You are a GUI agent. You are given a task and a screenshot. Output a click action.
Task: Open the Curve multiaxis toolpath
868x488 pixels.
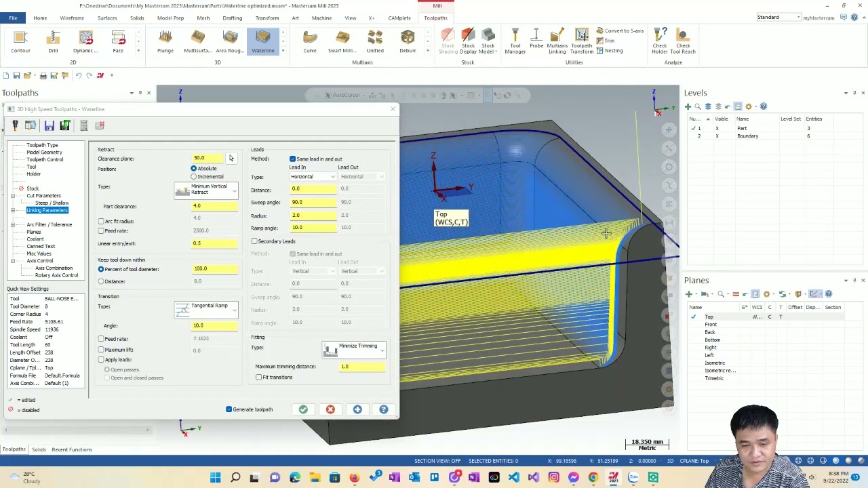[x=310, y=41]
